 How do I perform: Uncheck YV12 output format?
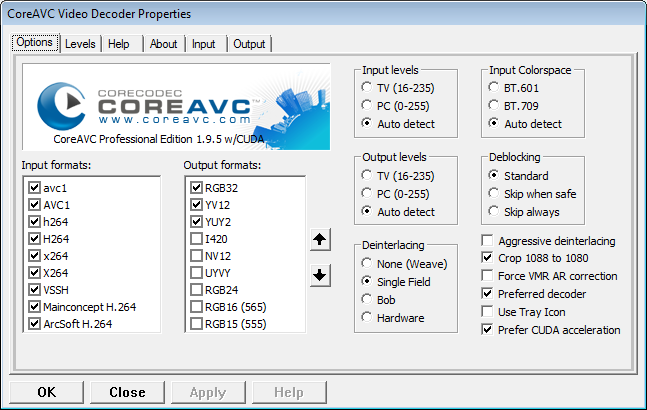pyautogui.click(x=196, y=205)
